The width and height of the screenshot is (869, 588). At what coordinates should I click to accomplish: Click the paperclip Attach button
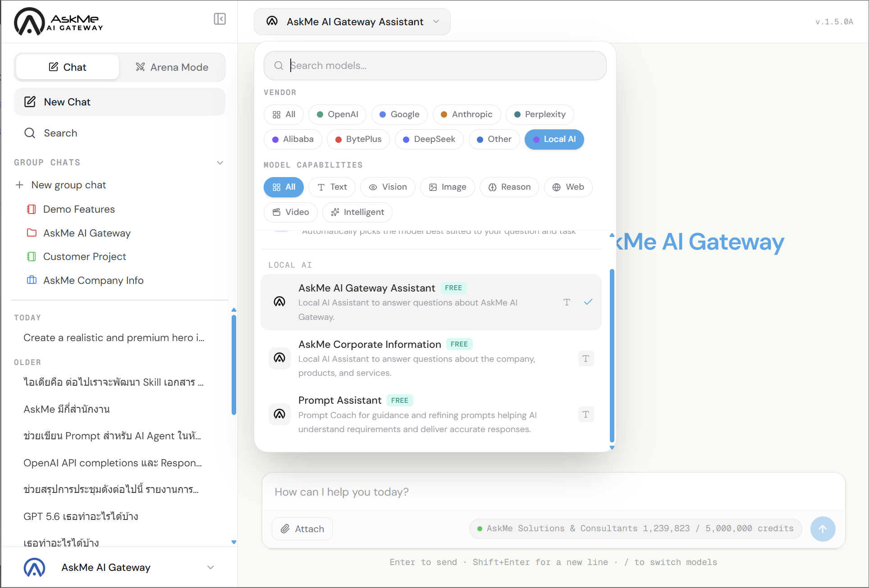coord(302,529)
